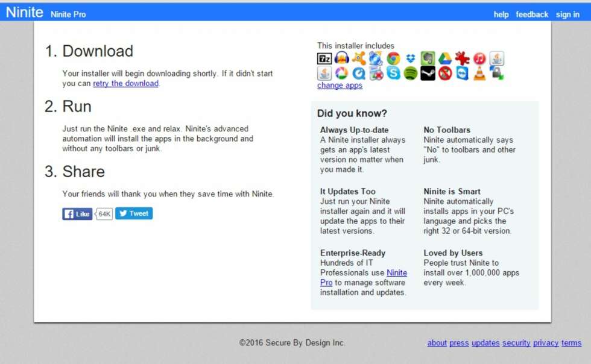Image resolution: width=591 pixels, height=364 pixels.
Task: Open the about footer link
Action: click(x=437, y=343)
